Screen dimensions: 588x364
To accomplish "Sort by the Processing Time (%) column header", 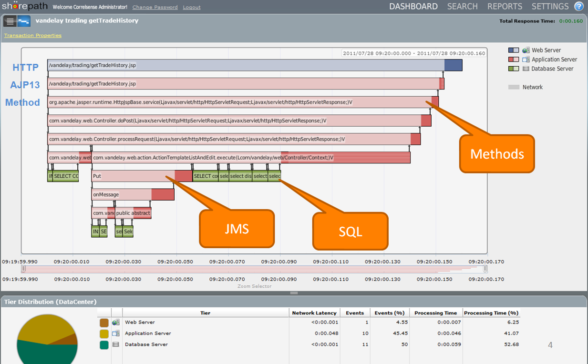I will click(x=491, y=313).
